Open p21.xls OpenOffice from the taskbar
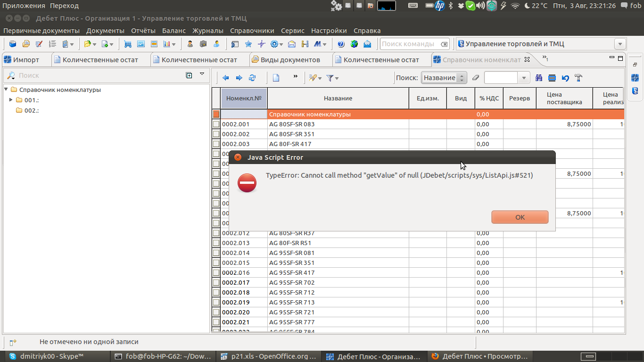The width and height of the screenshot is (644, 362). [269, 356]
